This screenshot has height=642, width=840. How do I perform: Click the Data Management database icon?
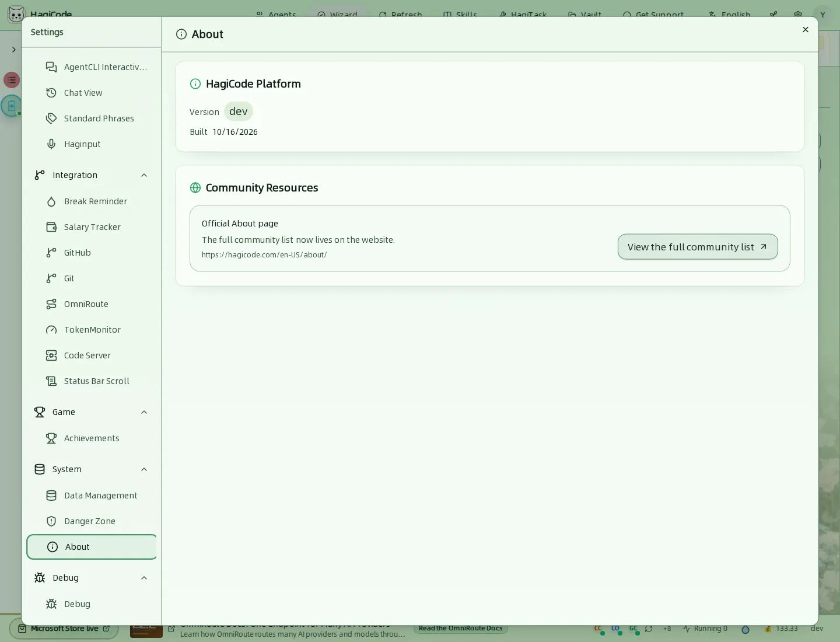tap(51, 496)
